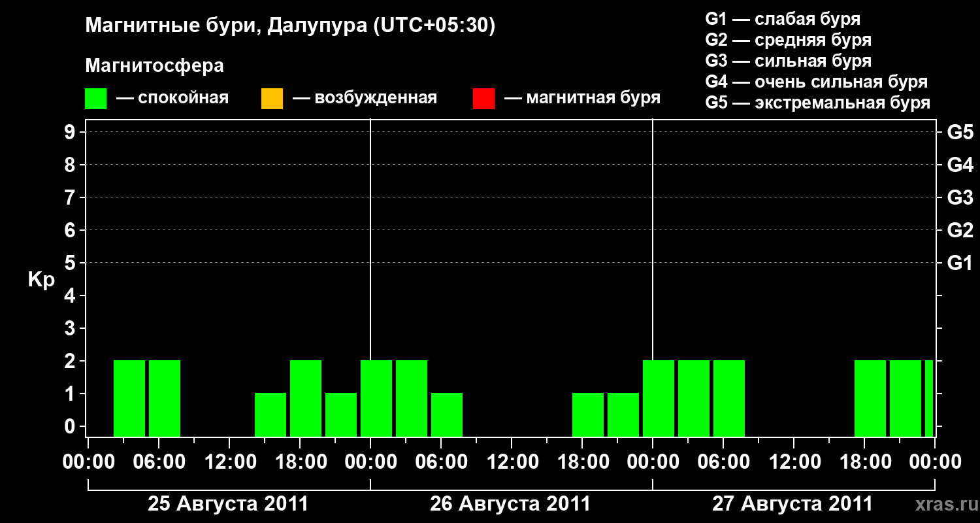Click the orange excited magnetosphere legend swatch

[272, 99]
